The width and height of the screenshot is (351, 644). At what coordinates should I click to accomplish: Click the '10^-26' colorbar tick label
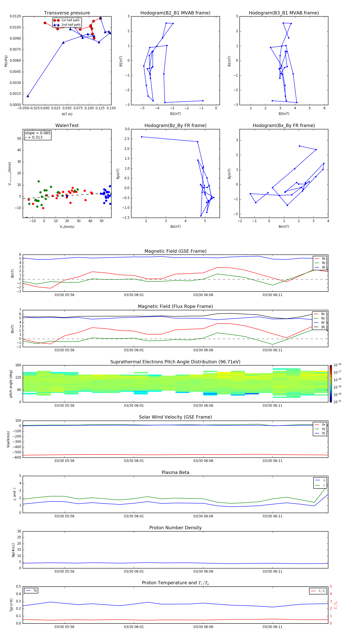[337, 365]
